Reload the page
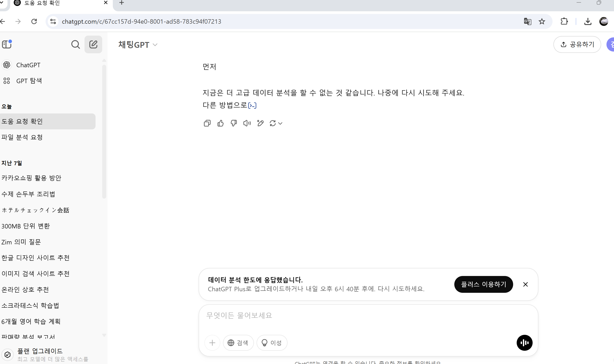The image size is (614, 364). tap(34, 22)
